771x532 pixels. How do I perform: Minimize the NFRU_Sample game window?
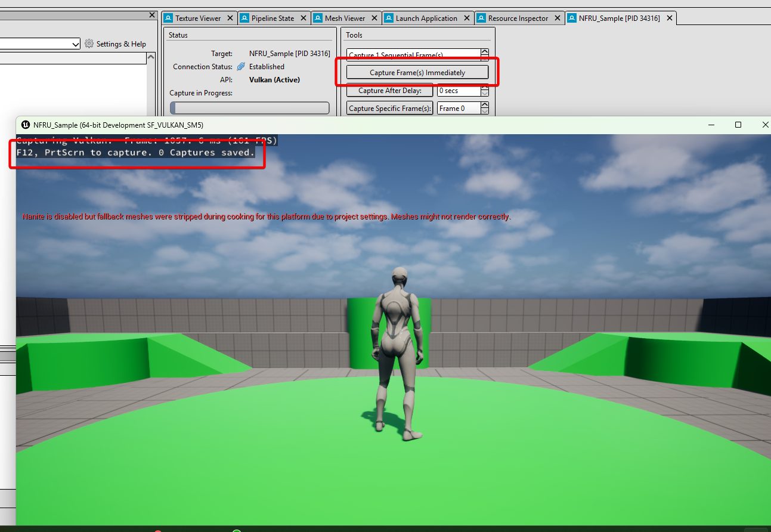coord(711,125)
